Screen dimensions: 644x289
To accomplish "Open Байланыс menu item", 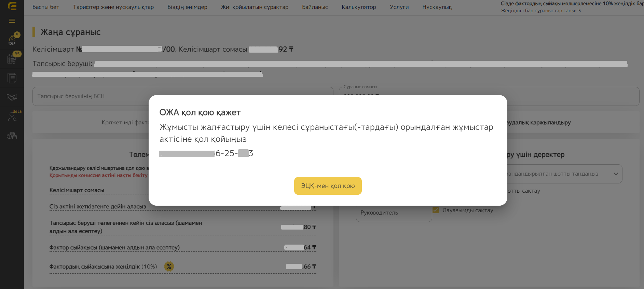I will click(315, 7).
